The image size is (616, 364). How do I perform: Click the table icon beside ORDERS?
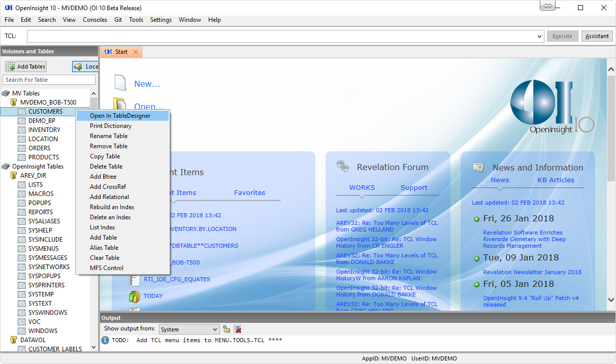22,148
